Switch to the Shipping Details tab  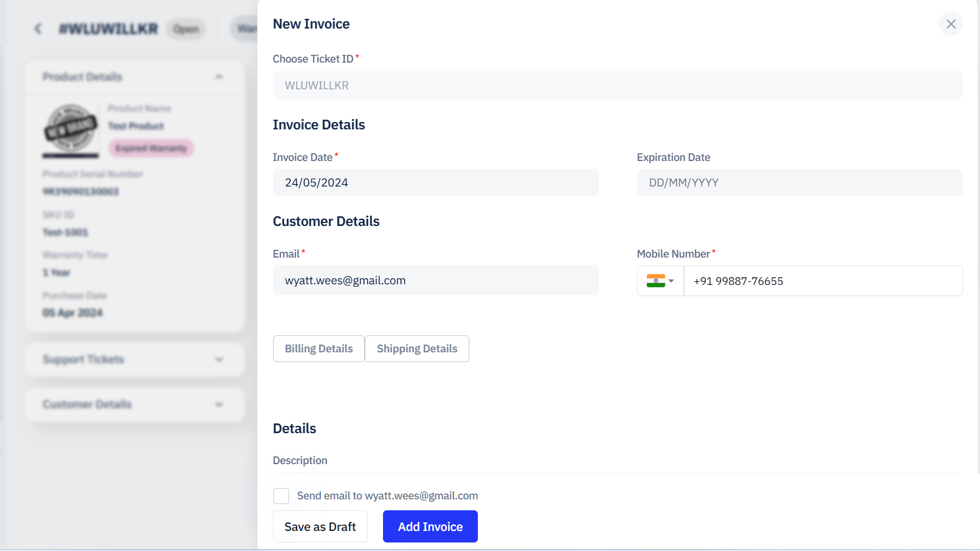click(417, 349)
